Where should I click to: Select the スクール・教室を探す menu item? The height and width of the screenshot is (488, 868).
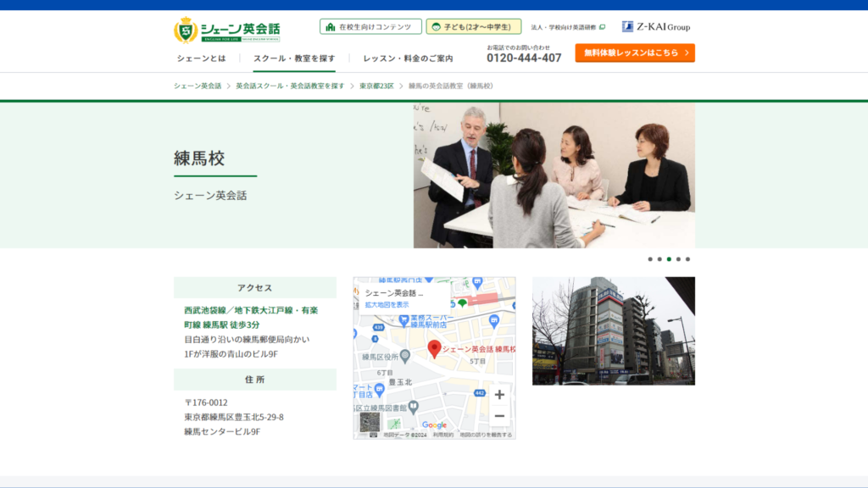294,58
